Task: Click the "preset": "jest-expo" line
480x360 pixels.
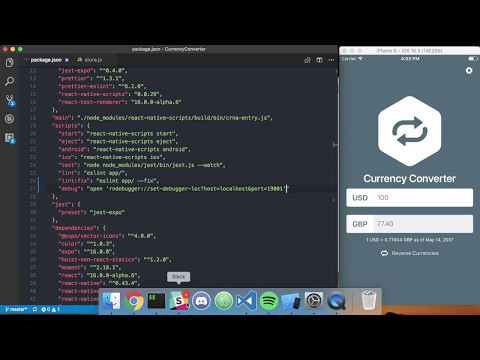Action: (92, 212)
